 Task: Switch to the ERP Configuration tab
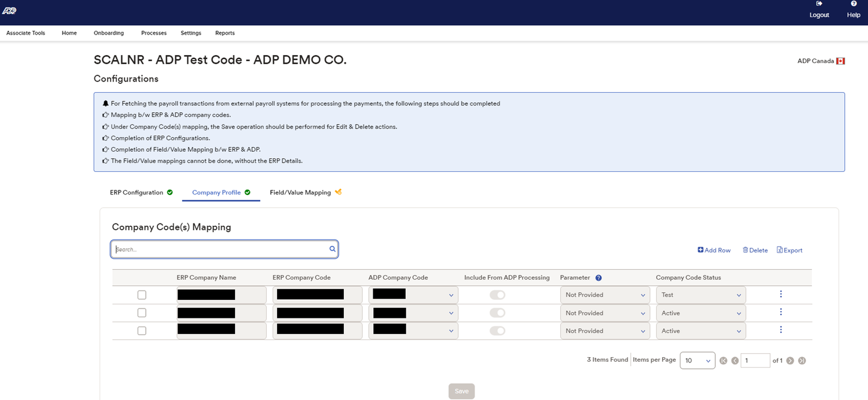[x=137, y=192]
